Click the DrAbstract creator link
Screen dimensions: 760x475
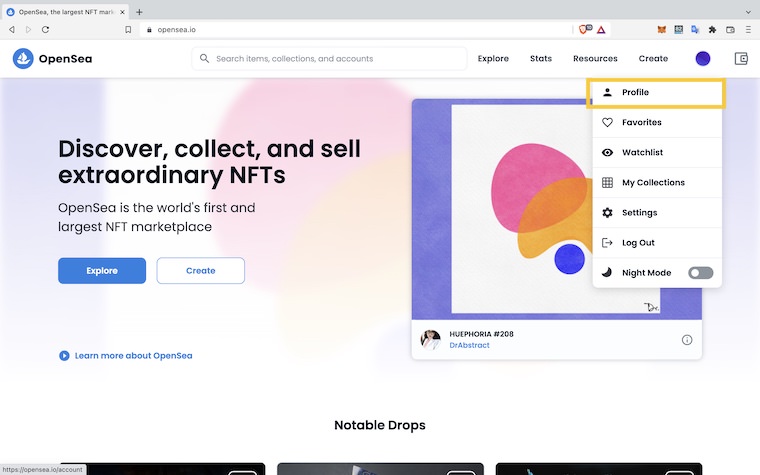click(469, 345)
